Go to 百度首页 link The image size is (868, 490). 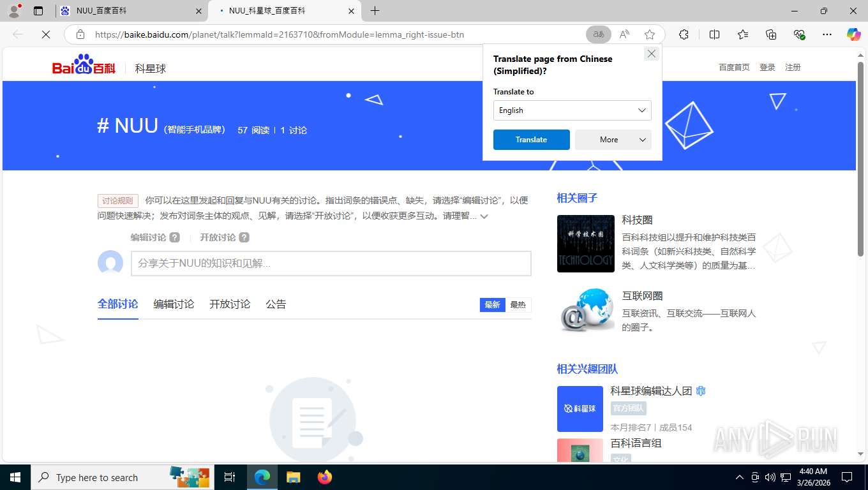click(734, 67)
